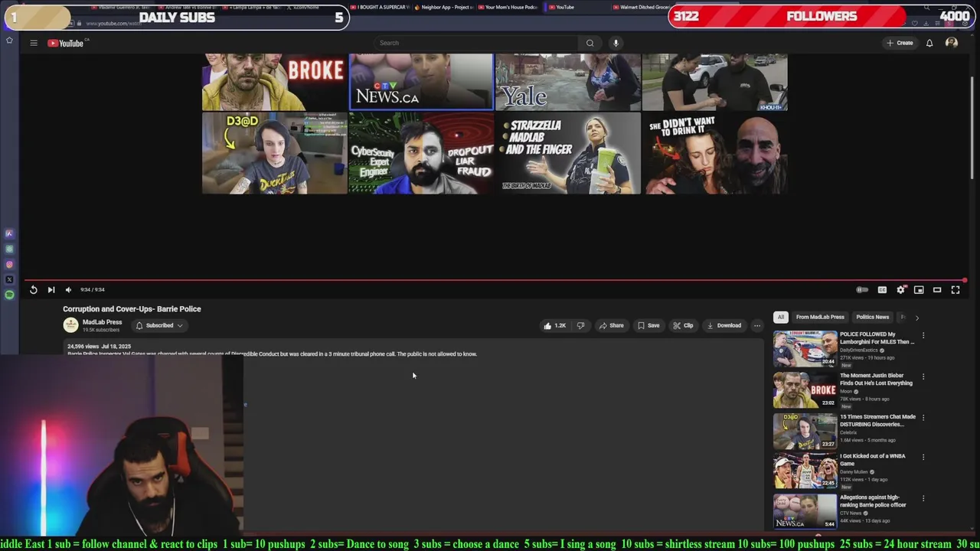Viewport: 980px width, 551px height.
Task: Click the browser address bar youtube.com
Action: [113, 24]
